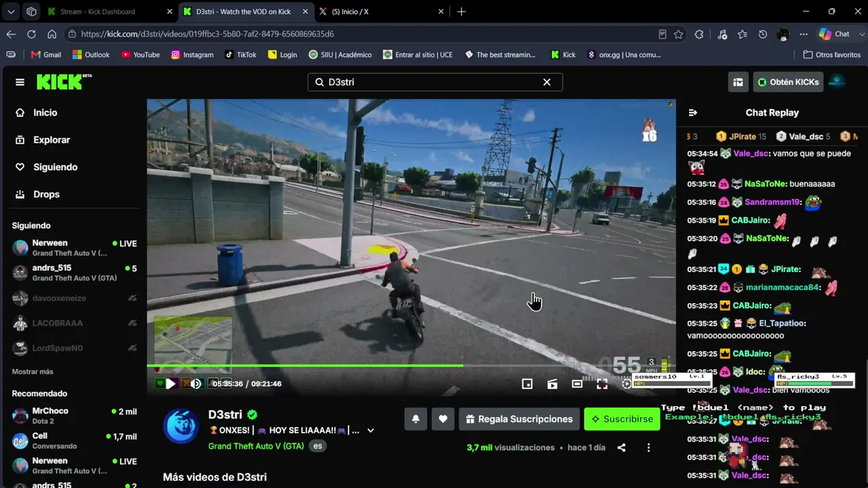Viewport: 868px width, 488px height.
Task: Open the Kick user profile avatar
Action: [x=837, y=82]
